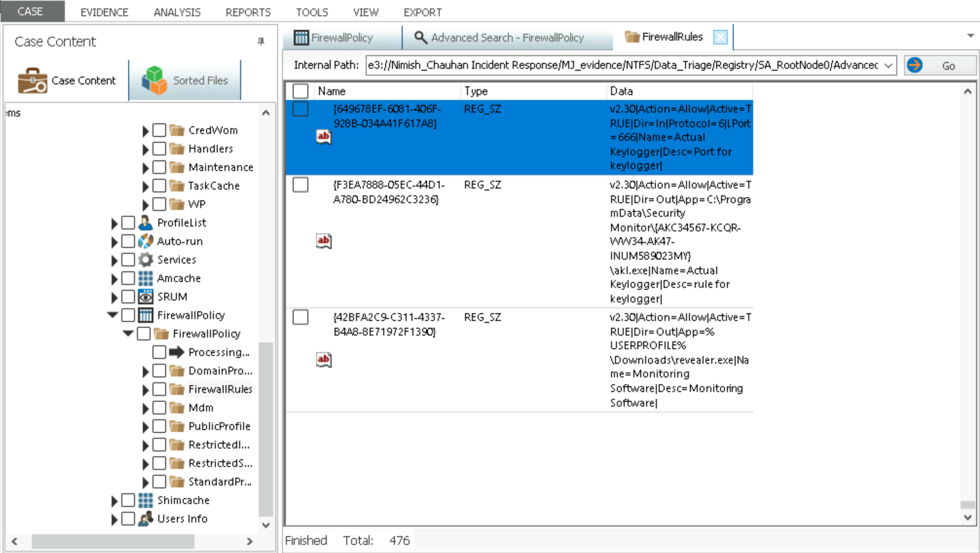Expand the Shimcache tree node
The height and width of the screenshot is (553, 980).
(x=114, y=500)
